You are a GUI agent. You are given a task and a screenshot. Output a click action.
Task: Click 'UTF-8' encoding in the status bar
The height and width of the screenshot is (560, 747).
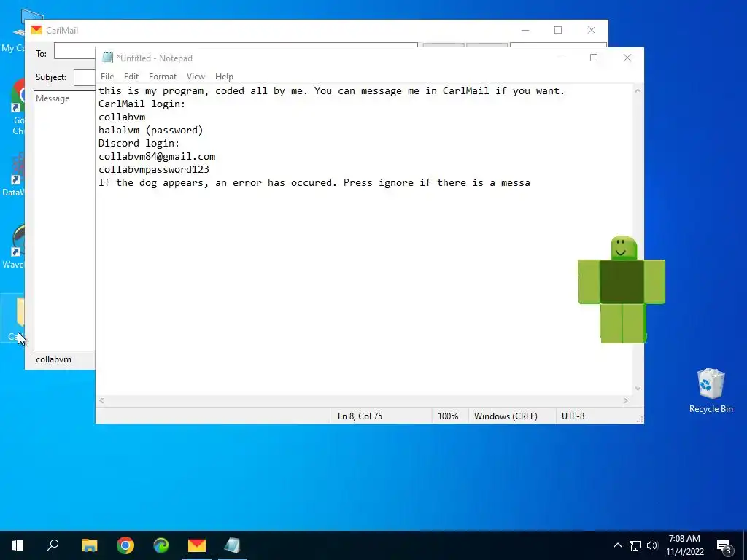tap(573, 416)
